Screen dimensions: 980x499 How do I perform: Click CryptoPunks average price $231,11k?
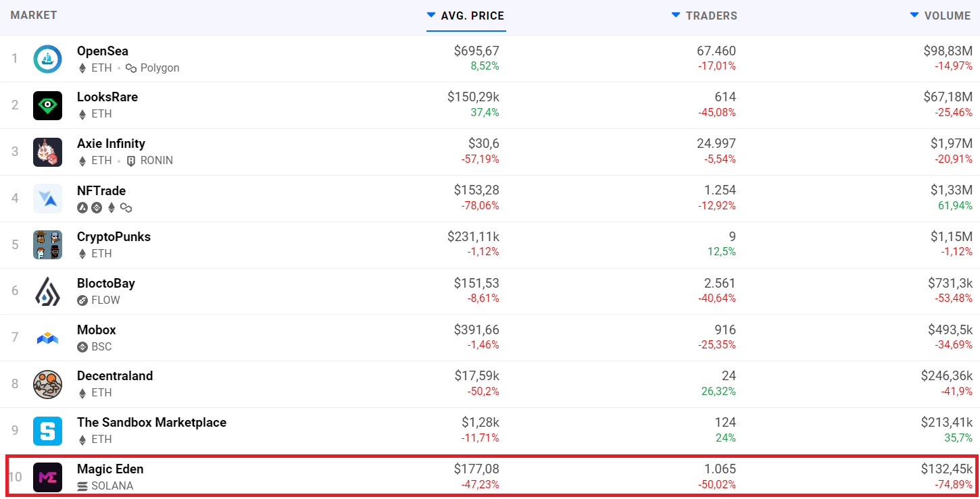473,237
